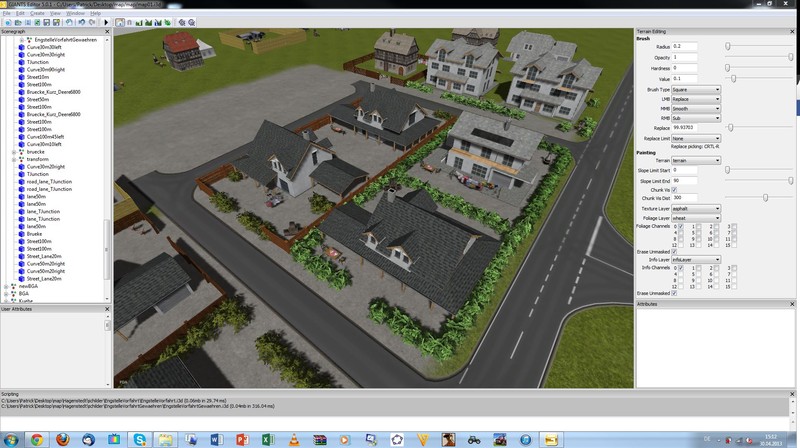Select the terrain info layer paint icon
Screen dimensions: 800x448
point(158,22)
